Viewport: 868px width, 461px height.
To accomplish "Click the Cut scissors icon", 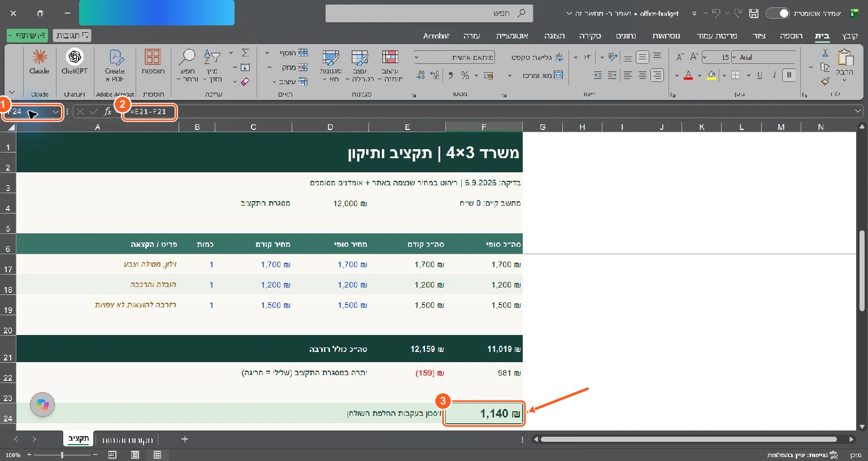I will tap(825, 53).
